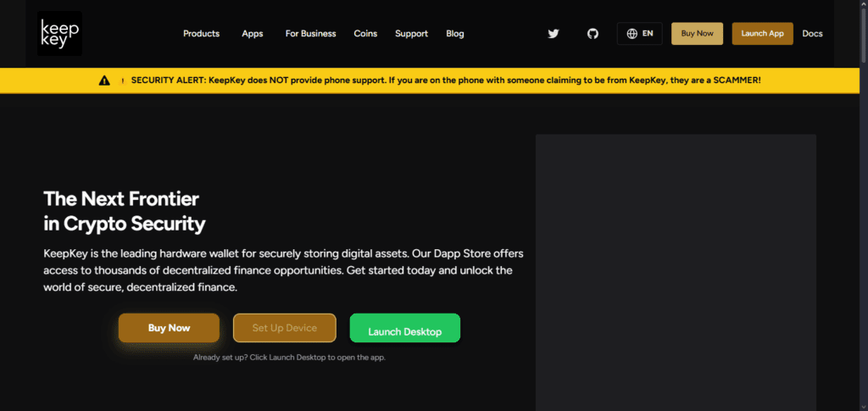Select For Business in the navigation
868x411 pixels.
coord(309,34)
